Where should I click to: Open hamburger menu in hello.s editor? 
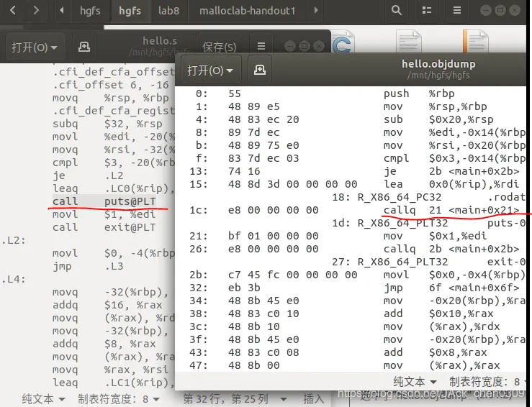(261, 46)
